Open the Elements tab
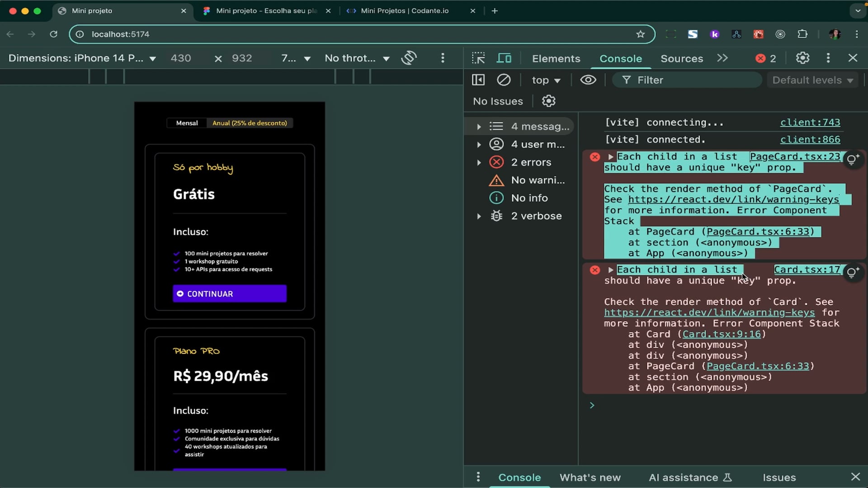Image resolution: width=868 pixels, height=488 pixels. [x=556, y=58]
